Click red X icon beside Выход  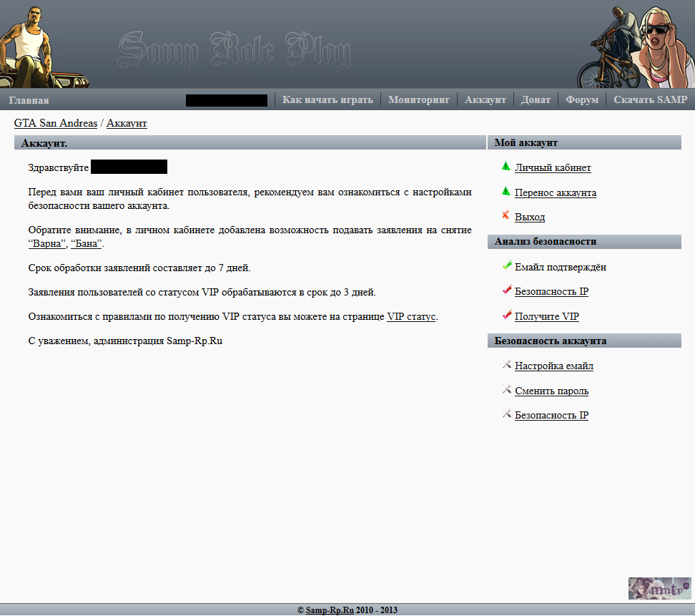(506, 215)
